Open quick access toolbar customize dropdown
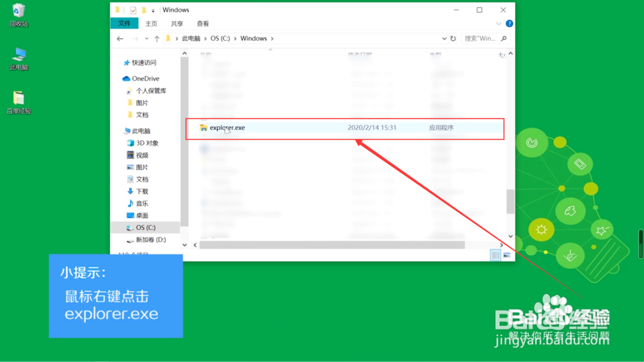644x362 pixels. pyautogui.click(x=153, y=10)
